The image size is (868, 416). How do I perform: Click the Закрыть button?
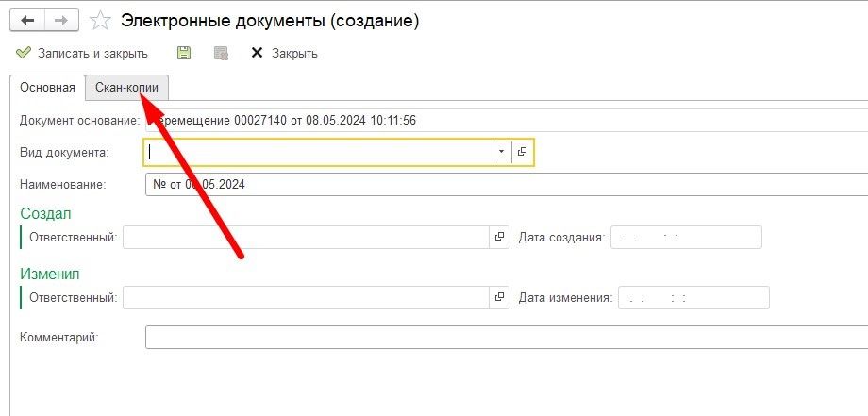coord(285,53)
